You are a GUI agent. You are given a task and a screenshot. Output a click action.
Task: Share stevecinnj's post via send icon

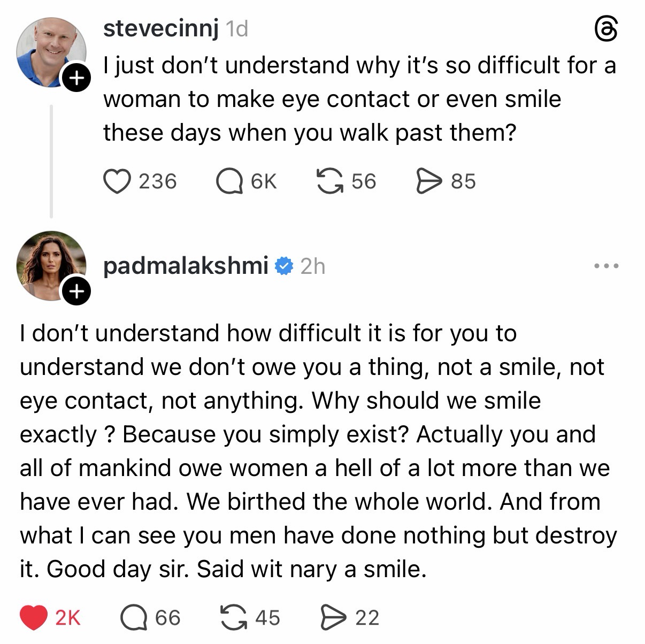click(x=429, y=181)
